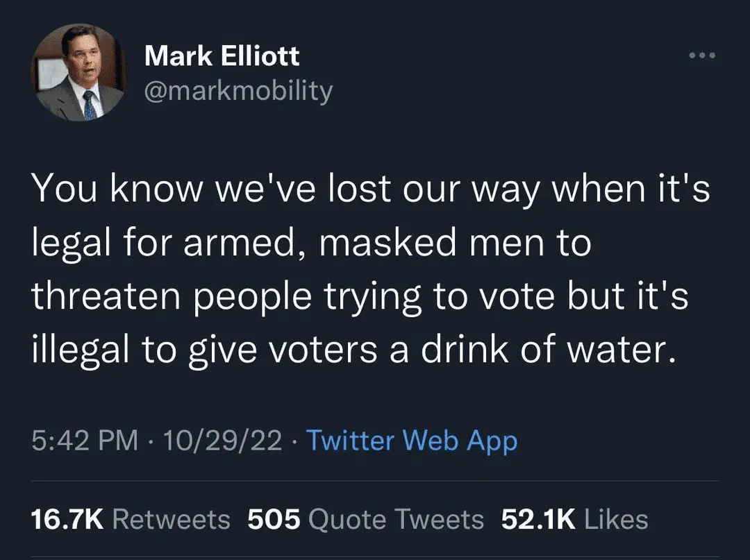Click the 52.1K likes count number
This screenshot has width=750, height=560.
tap(538, 519)
